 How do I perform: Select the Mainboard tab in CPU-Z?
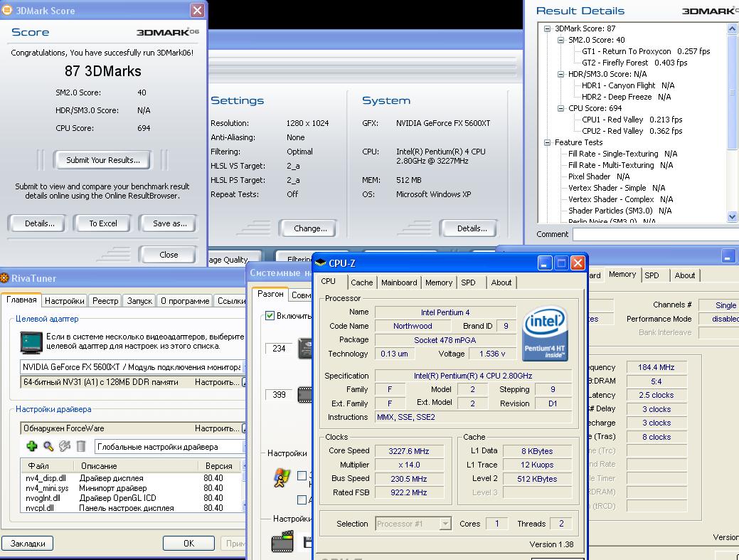click(x=399, y=282)
